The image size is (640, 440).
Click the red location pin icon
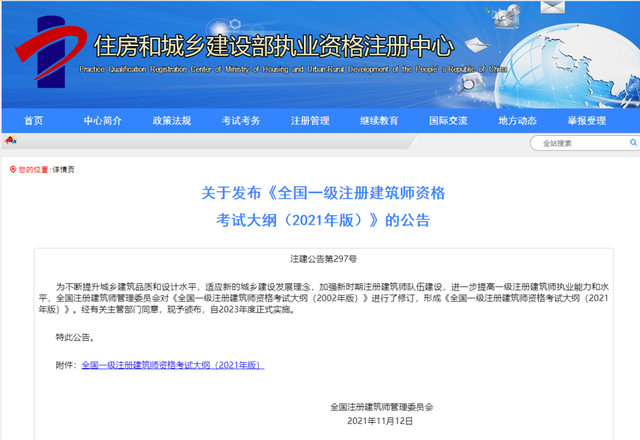13,169
